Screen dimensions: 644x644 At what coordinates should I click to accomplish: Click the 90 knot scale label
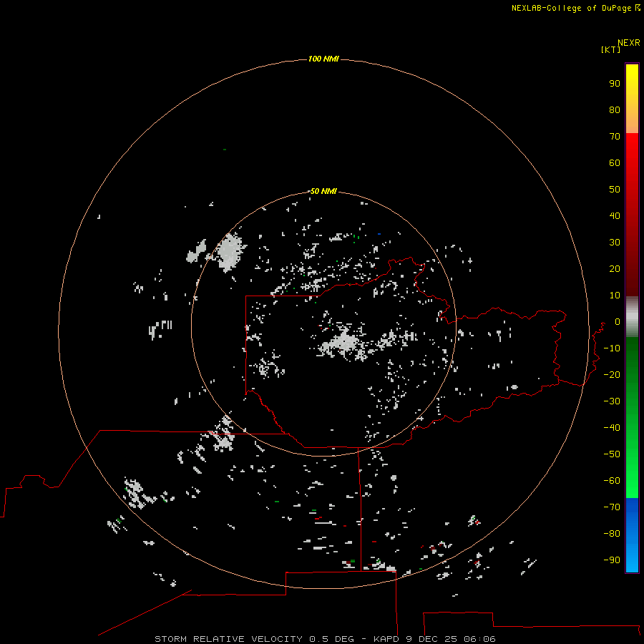[615, 84]
